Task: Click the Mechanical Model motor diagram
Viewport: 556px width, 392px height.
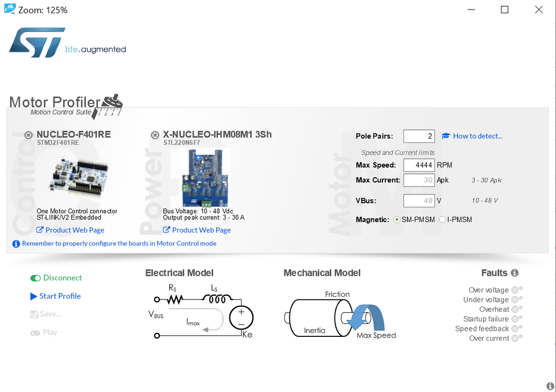Action: tap(339, 315)
